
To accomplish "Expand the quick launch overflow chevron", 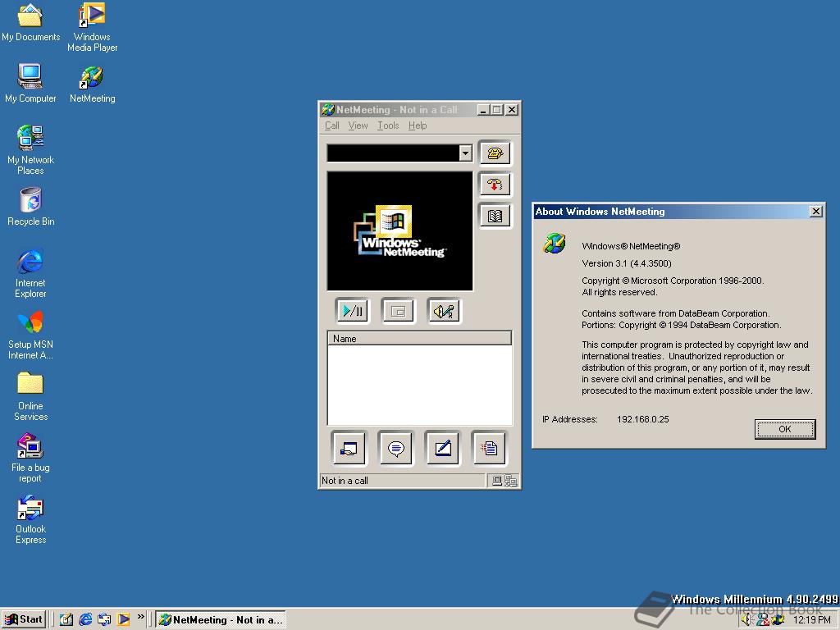I will 141,617.
